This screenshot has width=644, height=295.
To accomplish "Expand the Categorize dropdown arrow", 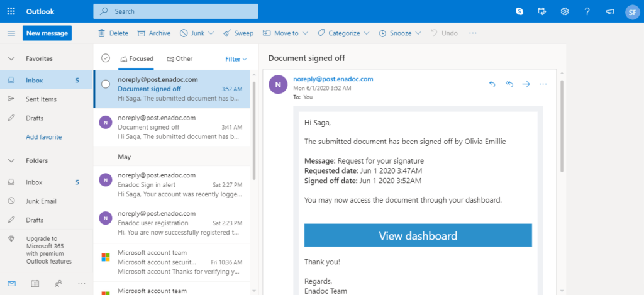I will (x=367, y=33).
